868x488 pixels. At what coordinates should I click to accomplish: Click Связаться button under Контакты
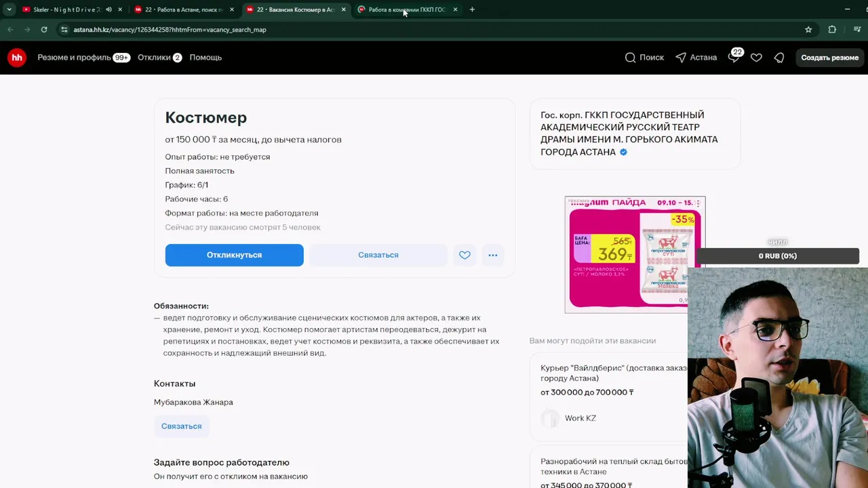pyautogui.click(x=181, y=426)
